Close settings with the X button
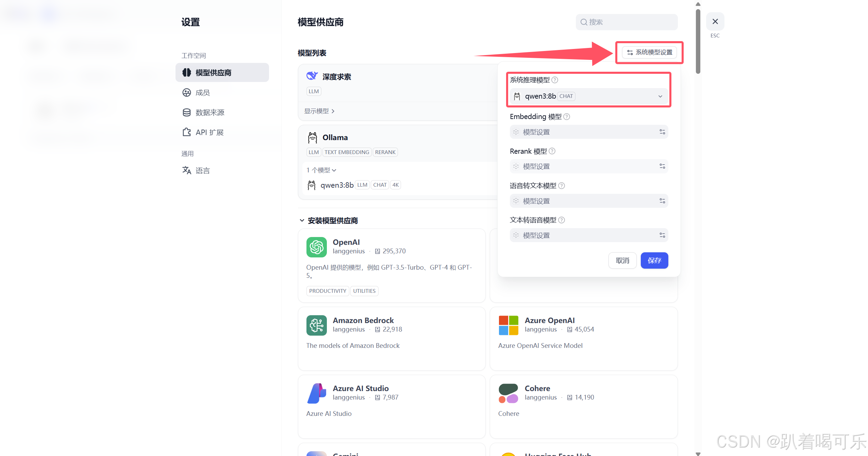 coord(715,21)
